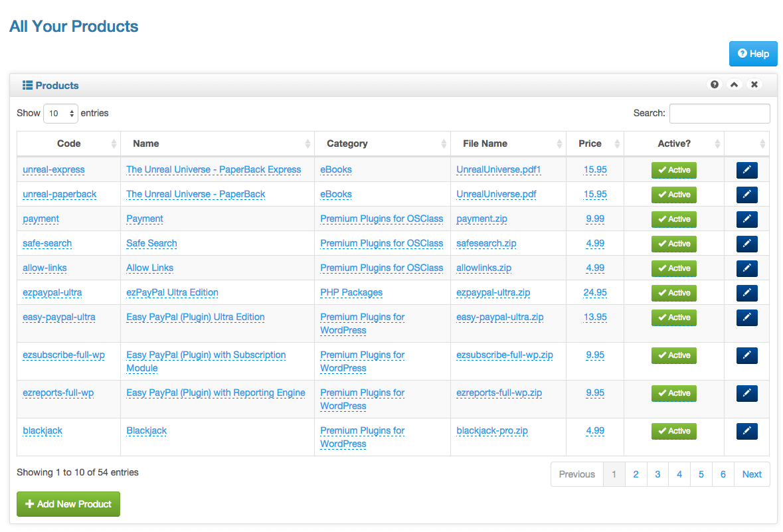Select page 5 in pagination

click(701, 474)
